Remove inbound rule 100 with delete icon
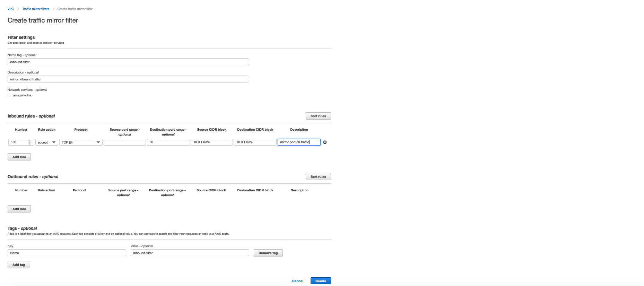Viewport: 644px width, 286px height. pyautogui.click(x=325, y=142)
